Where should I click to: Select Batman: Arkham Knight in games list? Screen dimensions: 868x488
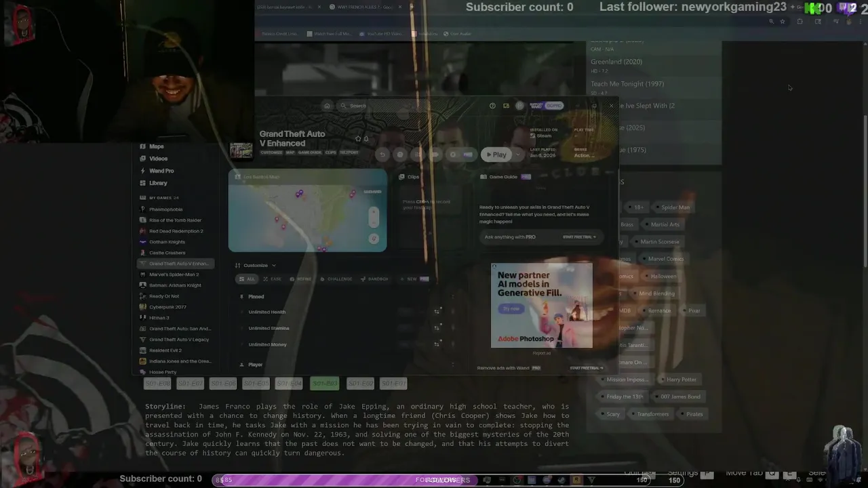pos(175,285)
